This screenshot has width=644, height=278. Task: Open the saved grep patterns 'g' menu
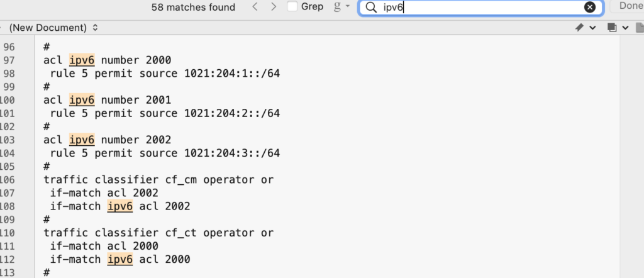point(341,6)
